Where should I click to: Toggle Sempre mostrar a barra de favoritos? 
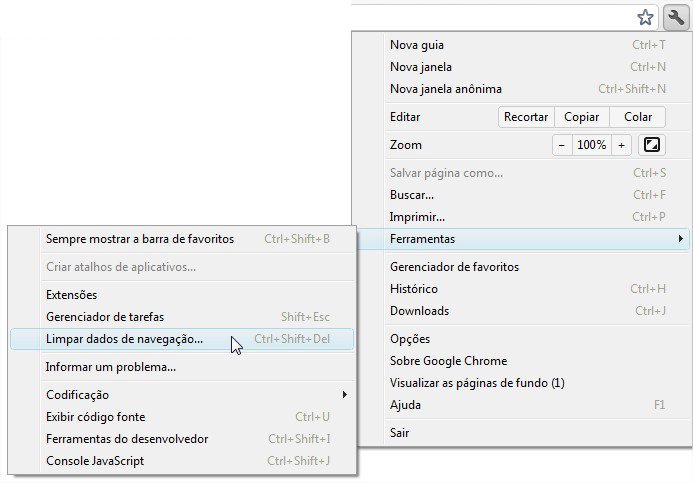(x=140, y=239)
